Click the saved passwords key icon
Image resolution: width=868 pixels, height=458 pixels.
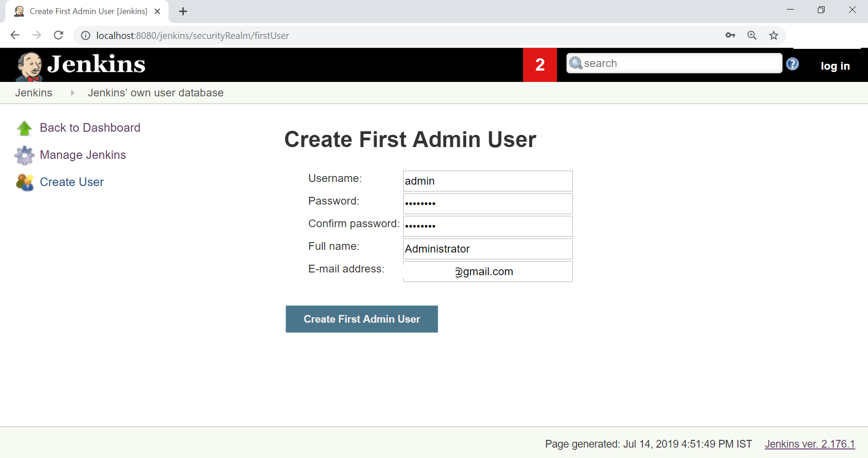(730, 35)
